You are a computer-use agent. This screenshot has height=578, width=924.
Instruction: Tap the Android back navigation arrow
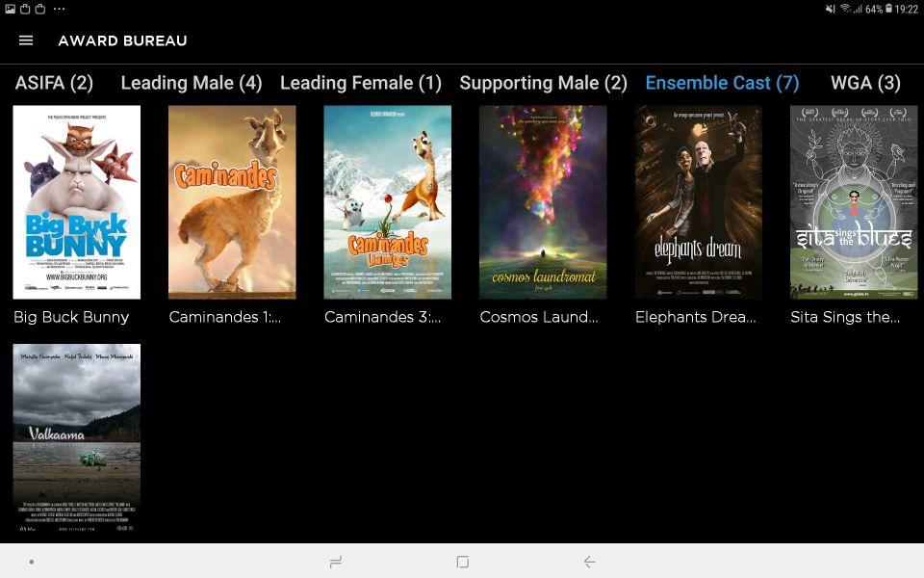(x=589, y=562)
